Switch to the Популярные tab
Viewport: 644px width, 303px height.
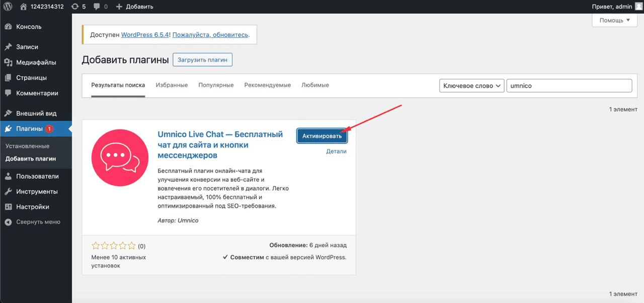216,85
